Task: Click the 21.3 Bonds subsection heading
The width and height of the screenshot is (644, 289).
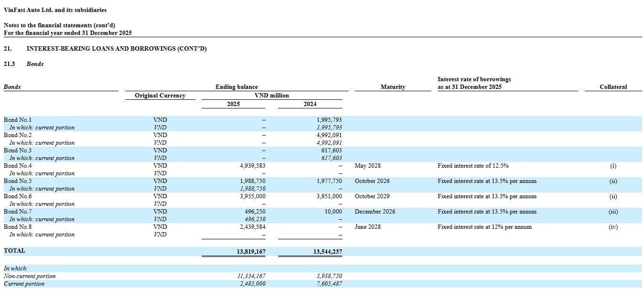Action: pos(23,64)
